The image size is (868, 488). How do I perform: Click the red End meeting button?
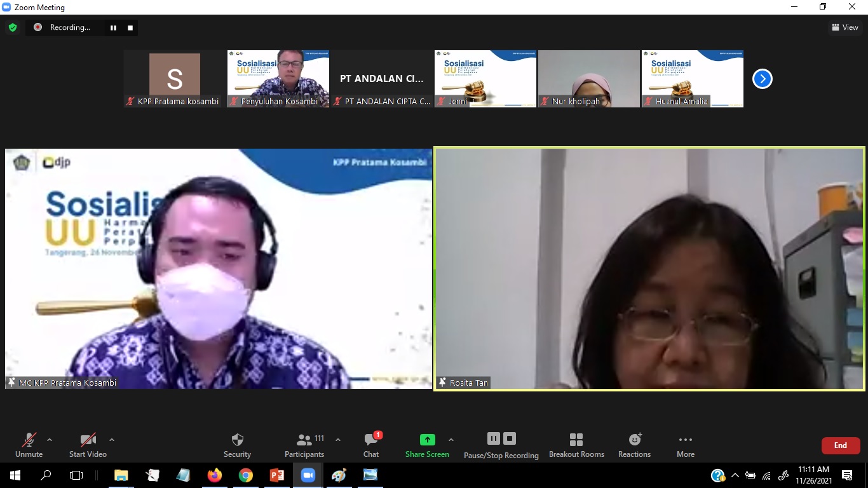[x=840, y=445]
